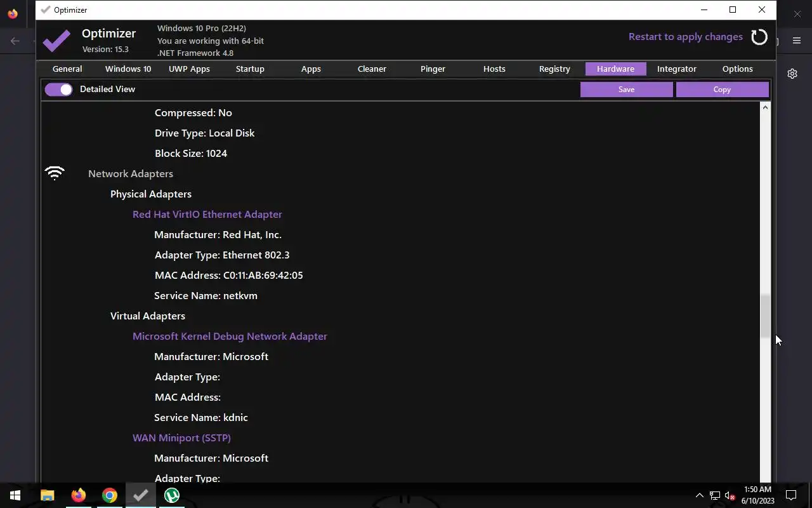Select the Virtual Adapters node
The image size is (812, 508).
148,316
